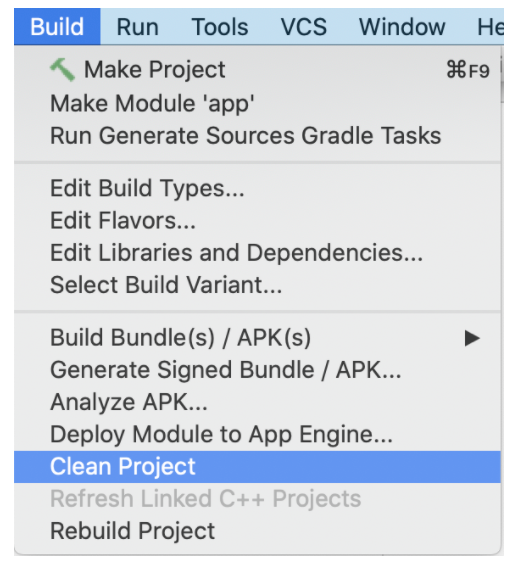Select Make Project menu entry
This screenshot has width=516, height=570.
[x=257, y=69]
